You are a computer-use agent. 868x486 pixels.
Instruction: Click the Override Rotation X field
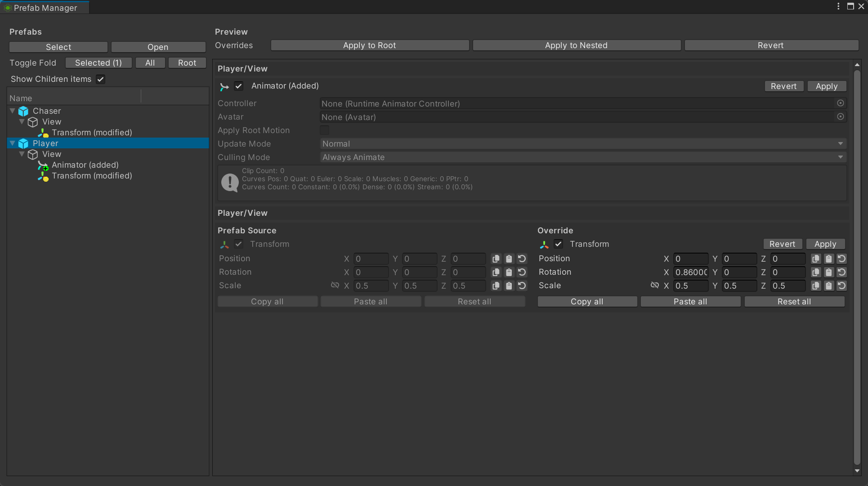click(691, 272)
